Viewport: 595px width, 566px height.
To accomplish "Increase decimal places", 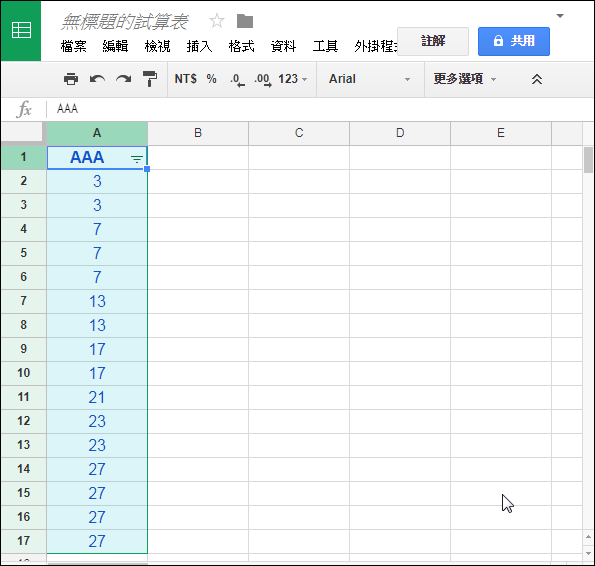I will coord(263,80).
